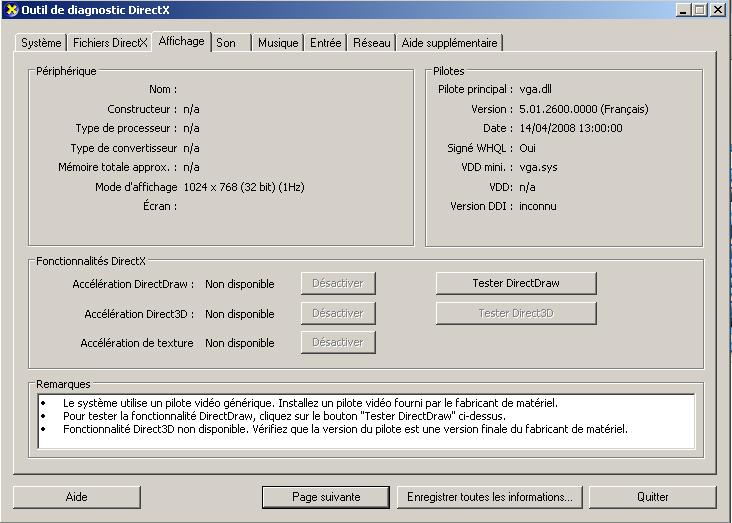Click the Type de convertisseur n/a value
Image resolution: width=732 pixels, height=523 pixels.
[x=191, y=148]
